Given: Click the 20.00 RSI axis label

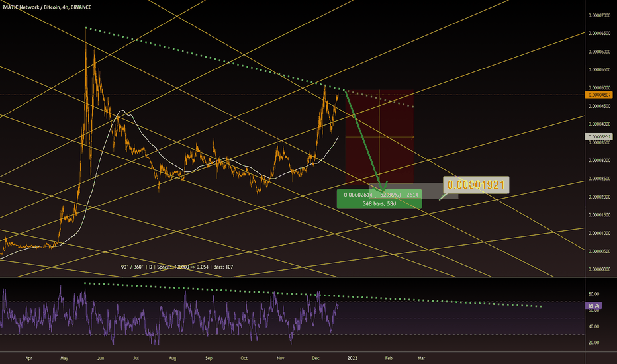Looking at the screenshot, I should (x=593, y=343).
